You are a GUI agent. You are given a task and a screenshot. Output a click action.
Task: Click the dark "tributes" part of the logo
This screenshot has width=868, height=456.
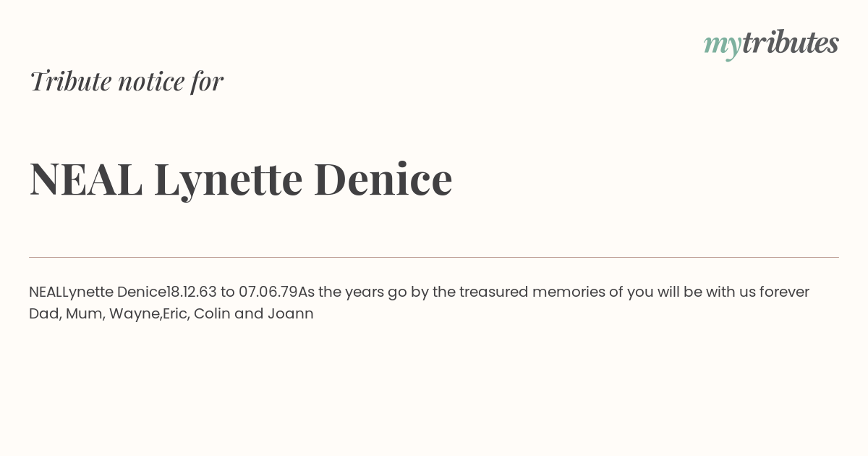tap(791, 43)
